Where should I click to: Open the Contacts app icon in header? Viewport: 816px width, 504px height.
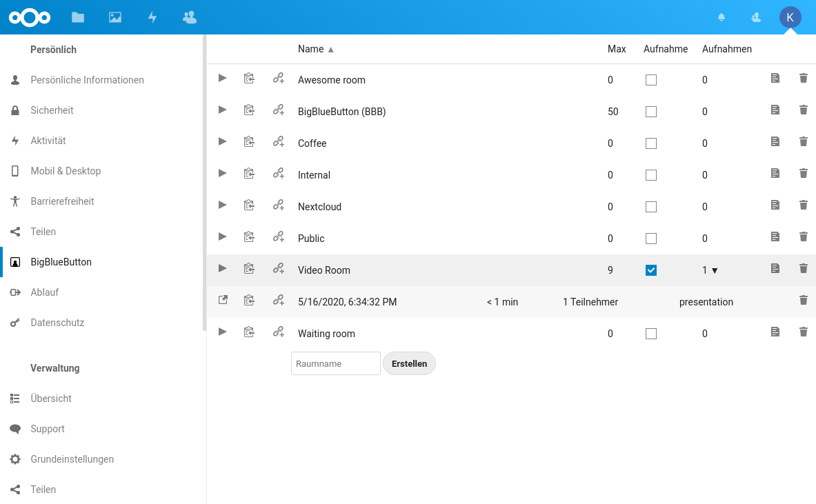[x=190, y=17]
